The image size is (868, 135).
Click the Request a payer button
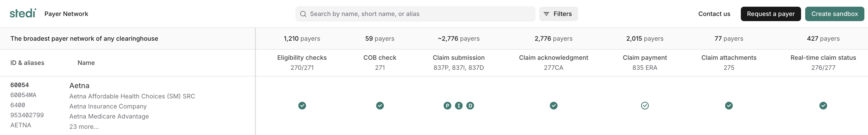tap(770, 14)
